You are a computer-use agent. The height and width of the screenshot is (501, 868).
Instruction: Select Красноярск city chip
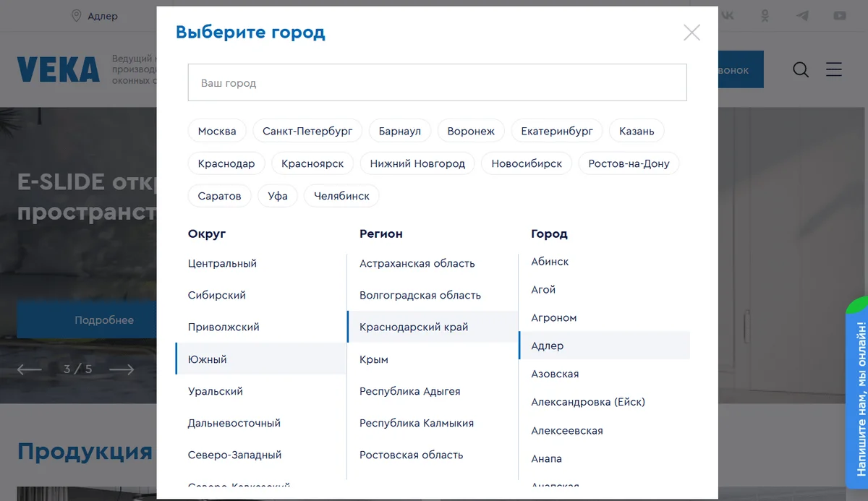[312, 163]
